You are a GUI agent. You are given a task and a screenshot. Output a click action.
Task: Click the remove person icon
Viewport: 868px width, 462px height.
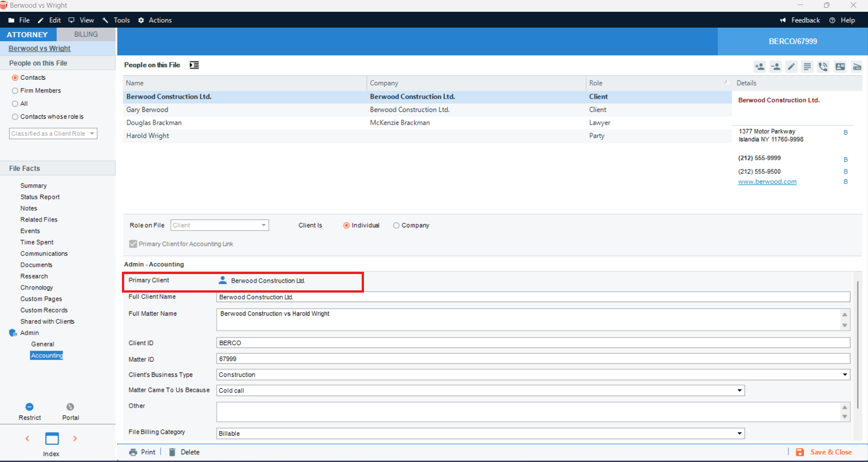tap(776, 67)
